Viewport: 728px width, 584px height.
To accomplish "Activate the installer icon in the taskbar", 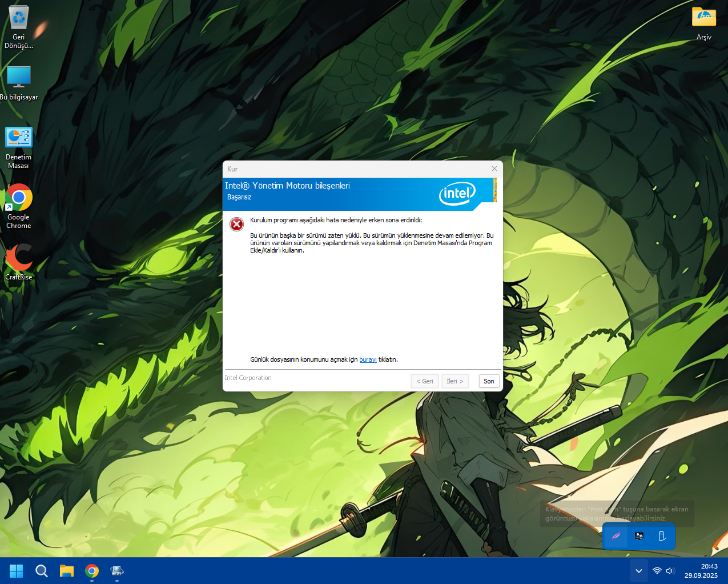I will pyautogui.click(x=117, y=571).
